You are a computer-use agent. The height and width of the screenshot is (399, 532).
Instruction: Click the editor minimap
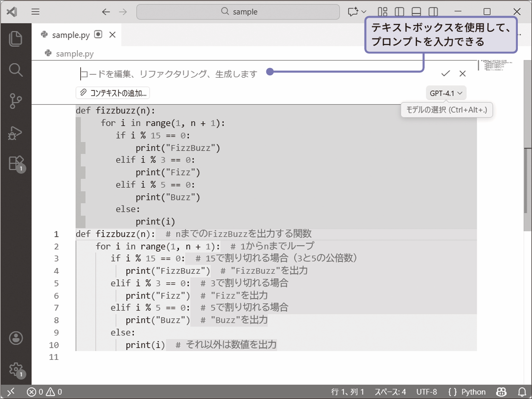(x=497, y=65)
